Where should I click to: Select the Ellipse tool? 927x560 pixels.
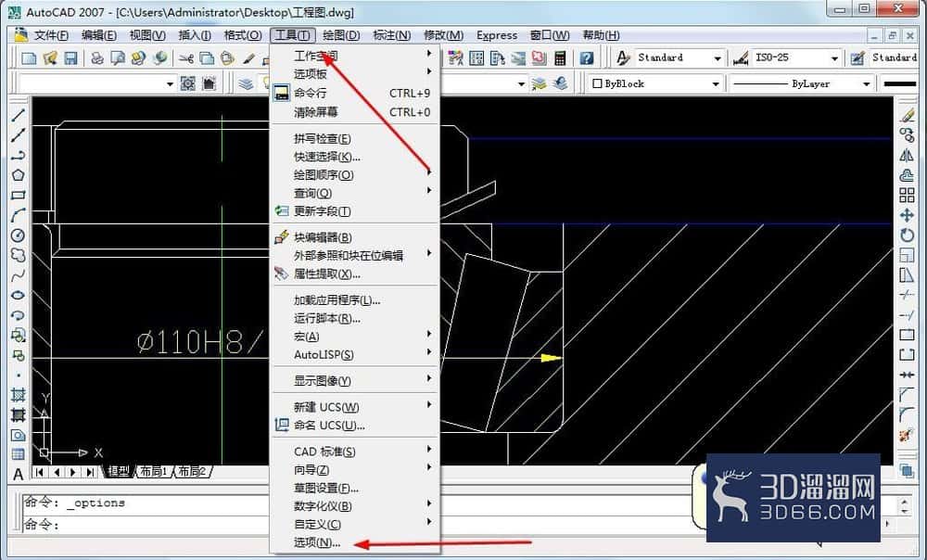coord(19,295)
